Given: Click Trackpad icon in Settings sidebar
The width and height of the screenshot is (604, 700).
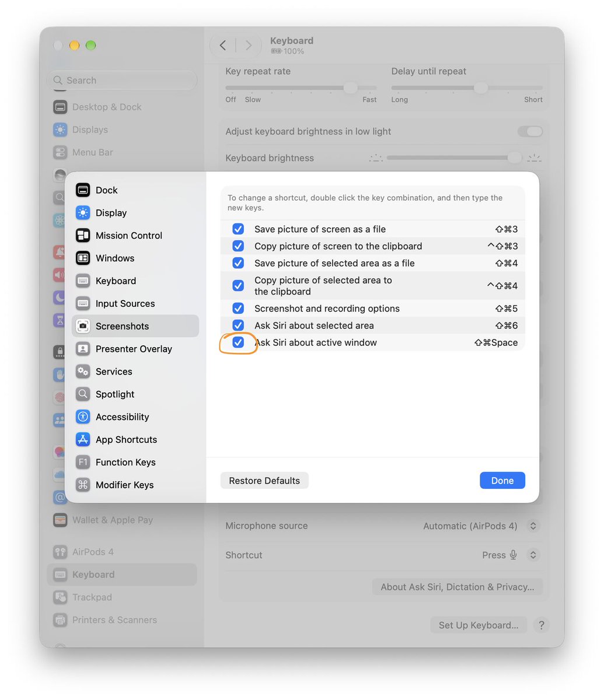Looking at the screenshot, I should click(x=60, y=597).
